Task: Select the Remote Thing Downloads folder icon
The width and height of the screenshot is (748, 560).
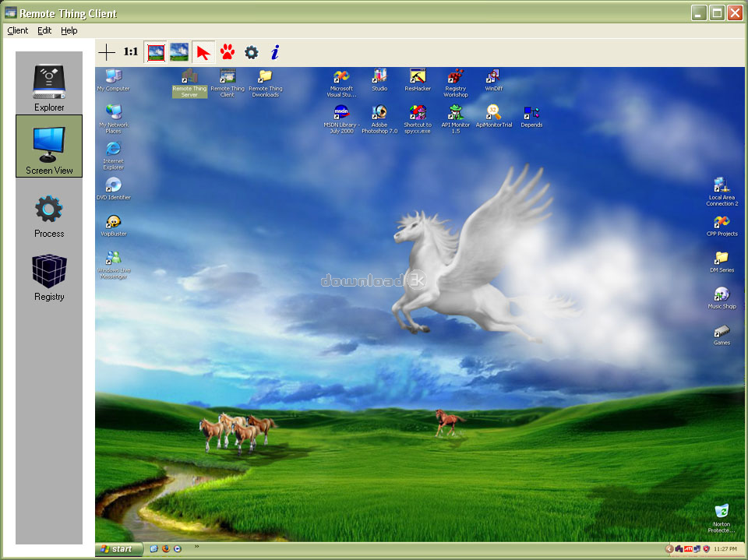Action: (266, 83)
